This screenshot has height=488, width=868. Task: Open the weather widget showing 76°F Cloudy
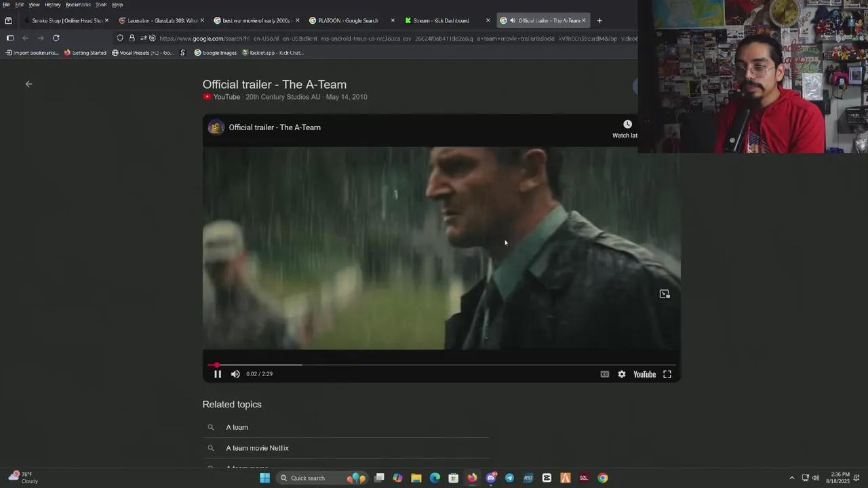click(x=24, y=478)
